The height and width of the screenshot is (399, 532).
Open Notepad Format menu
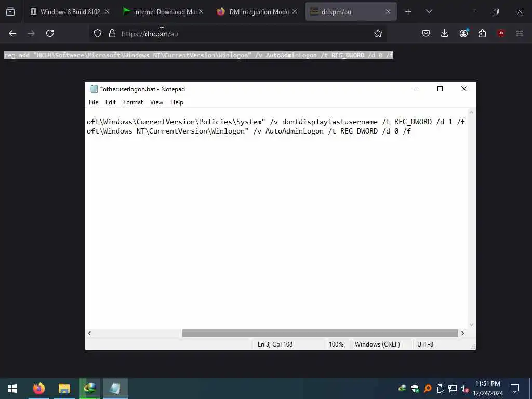click(x=133, y=102)
